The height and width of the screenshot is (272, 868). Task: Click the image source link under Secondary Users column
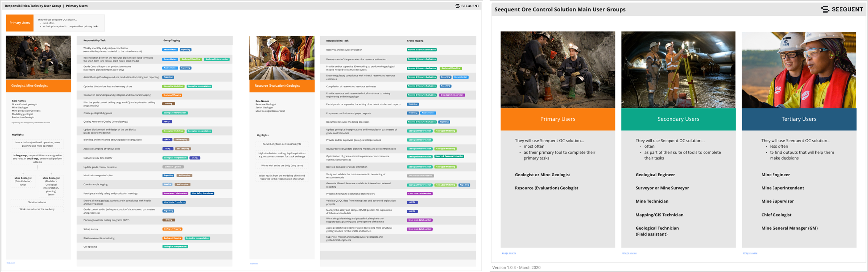click(x=629, y=253)
